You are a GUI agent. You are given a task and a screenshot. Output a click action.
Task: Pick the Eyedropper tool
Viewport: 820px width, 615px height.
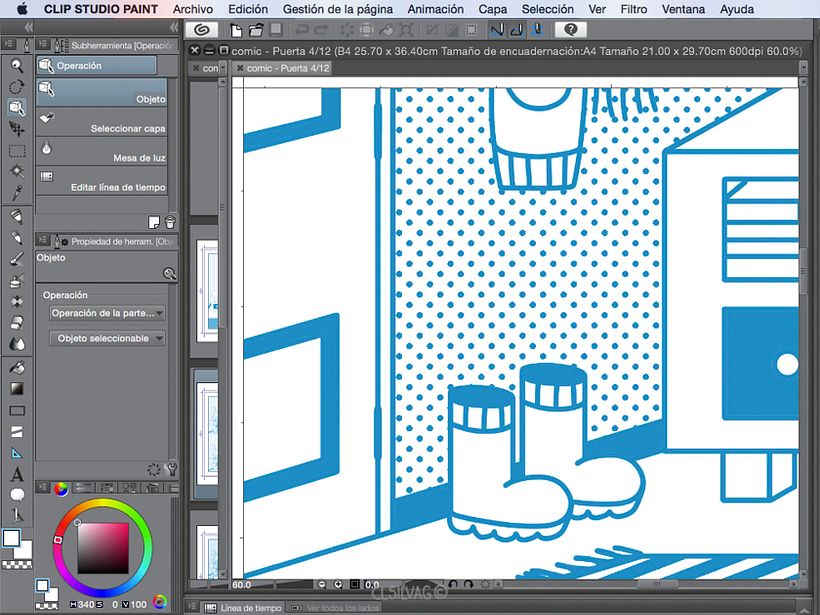[16, 192]
